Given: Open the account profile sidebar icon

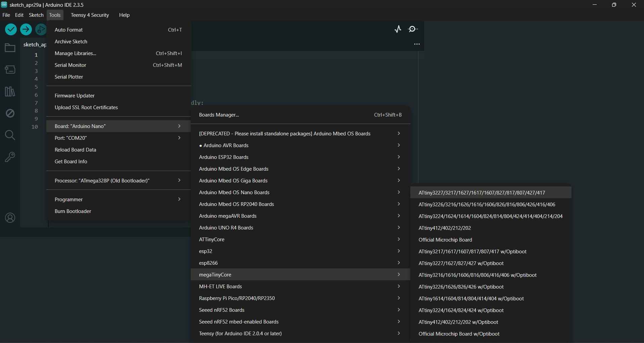Looking at the screenshot, I should click(x=10, y=218).
